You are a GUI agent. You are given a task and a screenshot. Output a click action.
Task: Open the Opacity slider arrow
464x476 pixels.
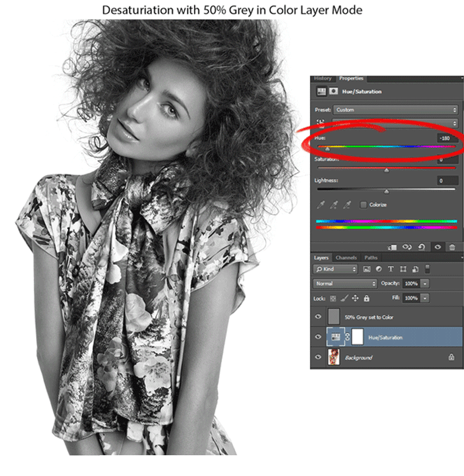(425, 283)
